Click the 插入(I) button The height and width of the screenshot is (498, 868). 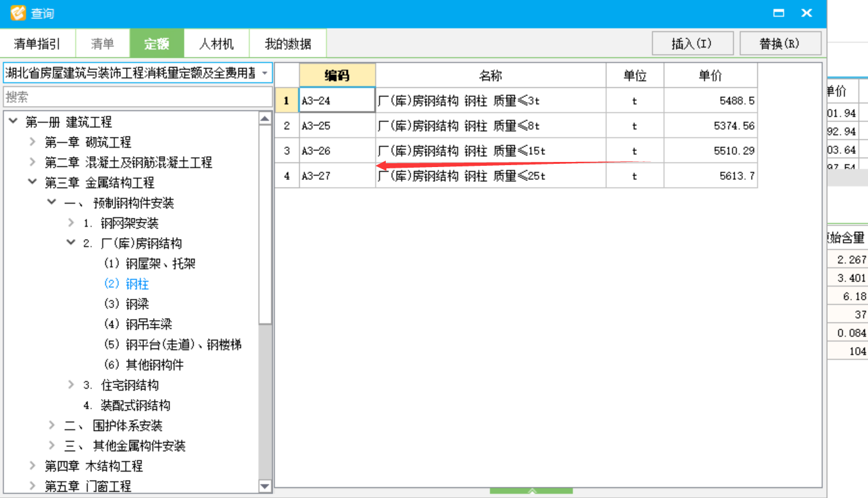pos(692,44)
